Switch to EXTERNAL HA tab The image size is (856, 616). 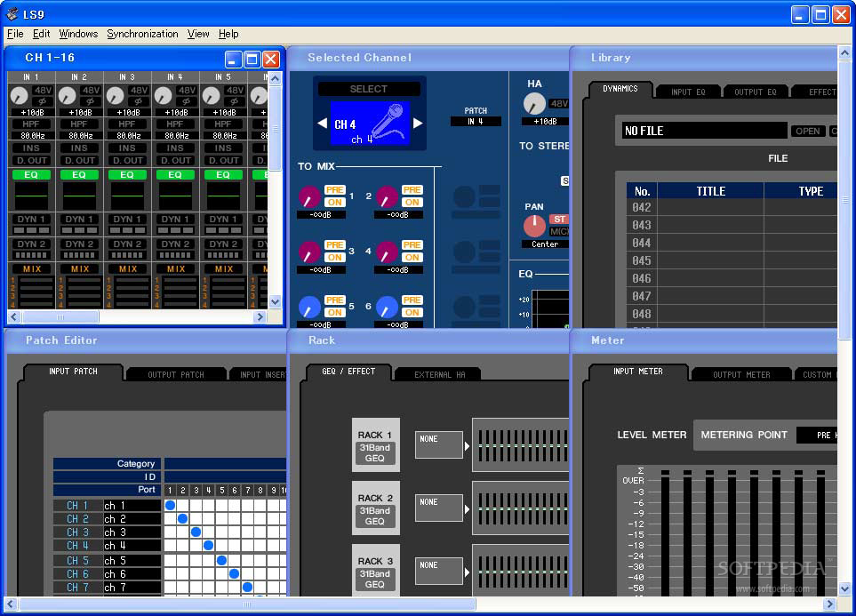pyautogui.click(x=439, y=374)
